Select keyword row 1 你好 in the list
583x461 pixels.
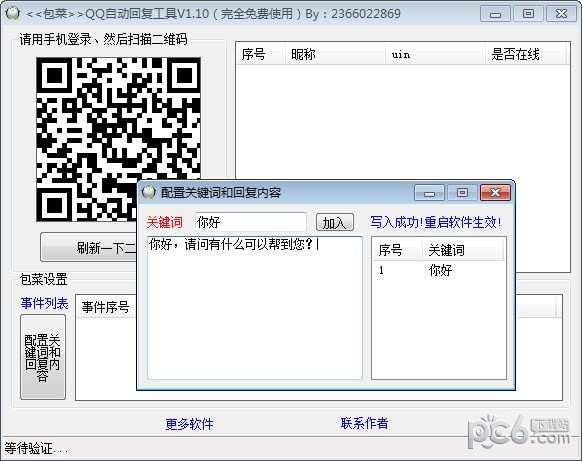tap(439, 270)
